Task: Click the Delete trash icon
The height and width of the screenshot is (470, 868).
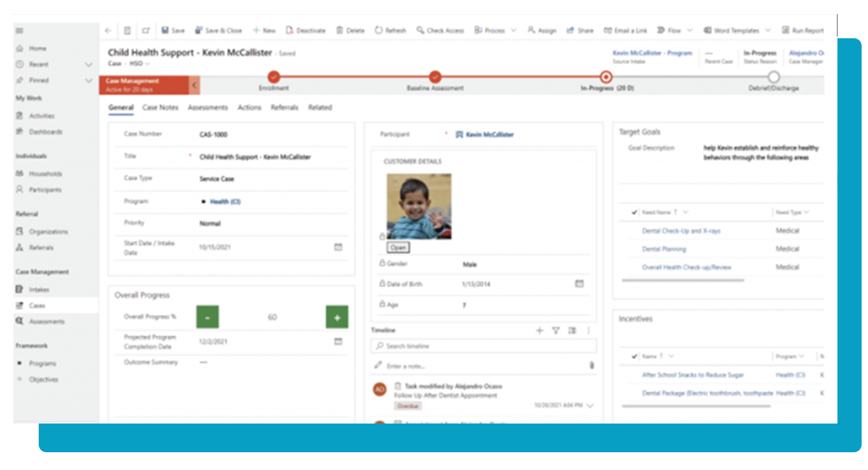Action: [339, 31]
